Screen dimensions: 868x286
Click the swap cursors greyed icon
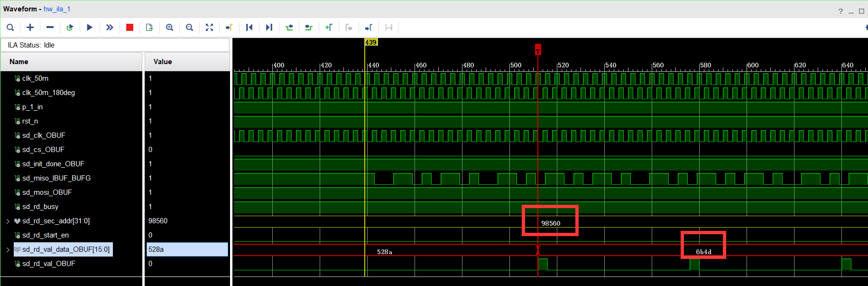point(388,28)
